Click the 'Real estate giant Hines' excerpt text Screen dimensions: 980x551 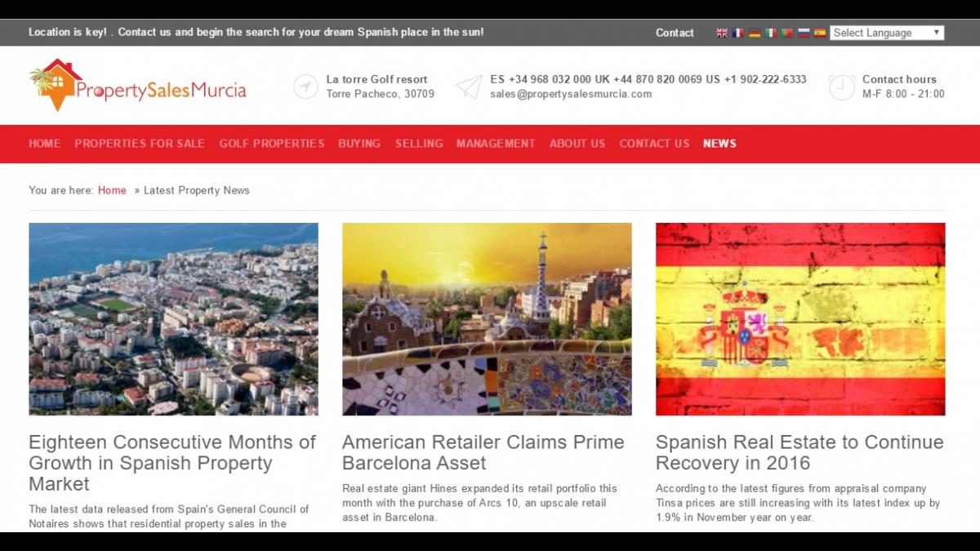[x=480, y=503]
